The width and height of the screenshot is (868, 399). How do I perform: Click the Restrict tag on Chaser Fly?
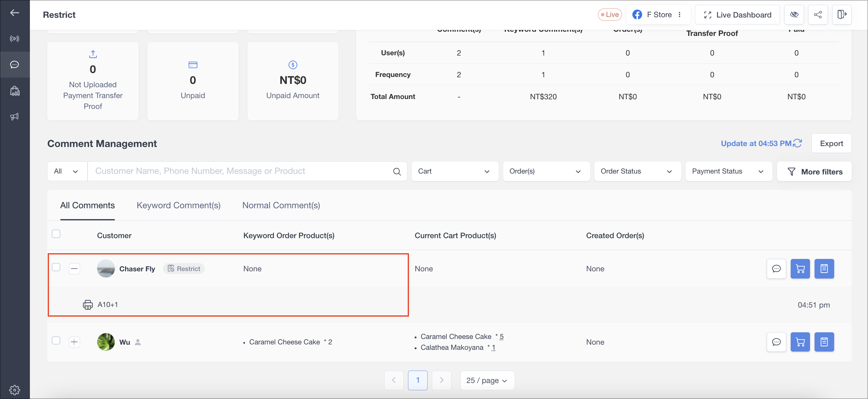[x=184, y=269]
